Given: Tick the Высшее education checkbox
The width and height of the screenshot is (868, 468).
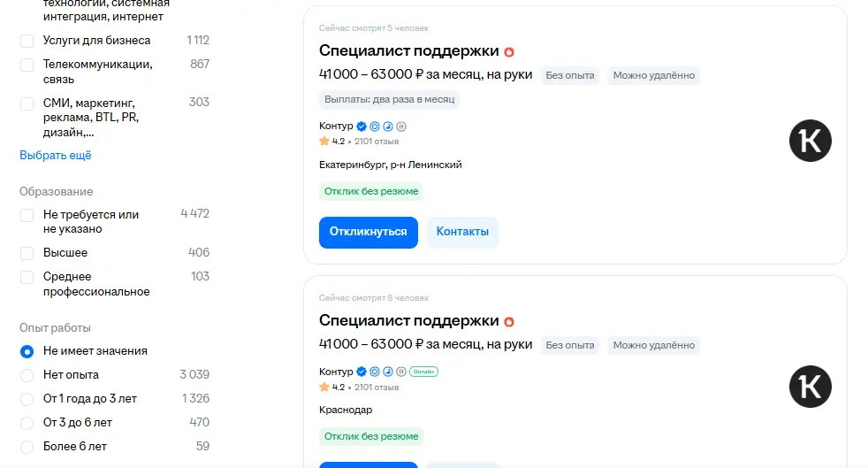Looking at the screenshot, I should point(27,253).
